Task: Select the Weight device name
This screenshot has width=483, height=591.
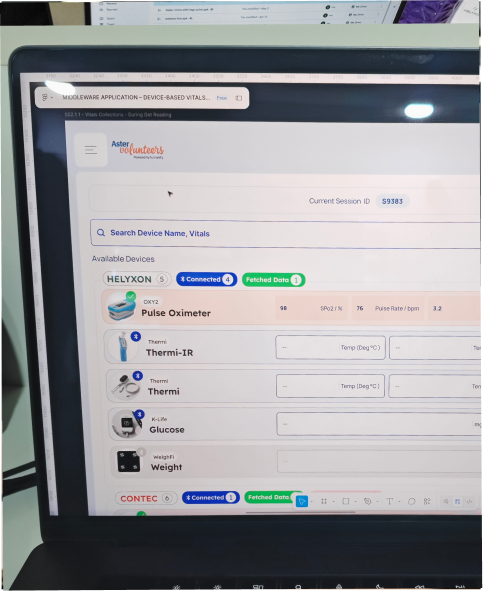Action: click(x=166, y=467)
